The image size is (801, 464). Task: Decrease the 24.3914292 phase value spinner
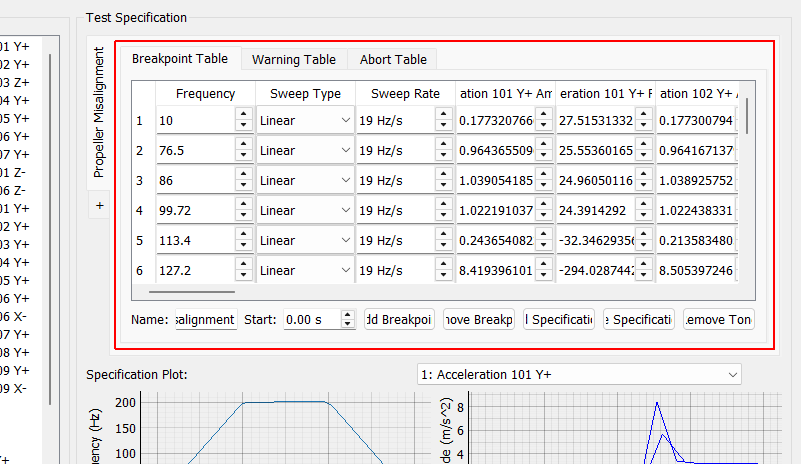[x=644, y=215]
